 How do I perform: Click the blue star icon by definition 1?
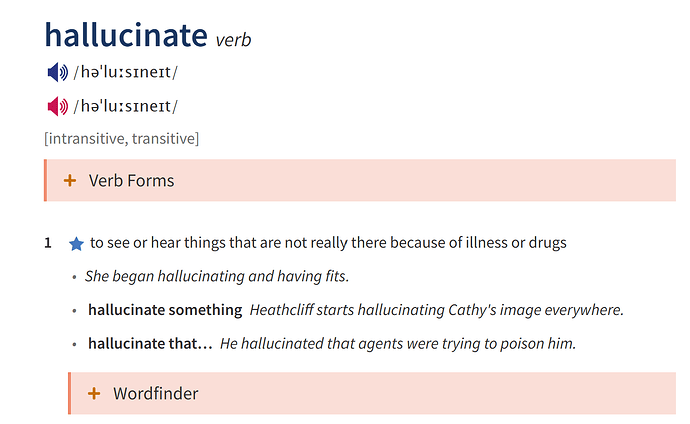76,243
